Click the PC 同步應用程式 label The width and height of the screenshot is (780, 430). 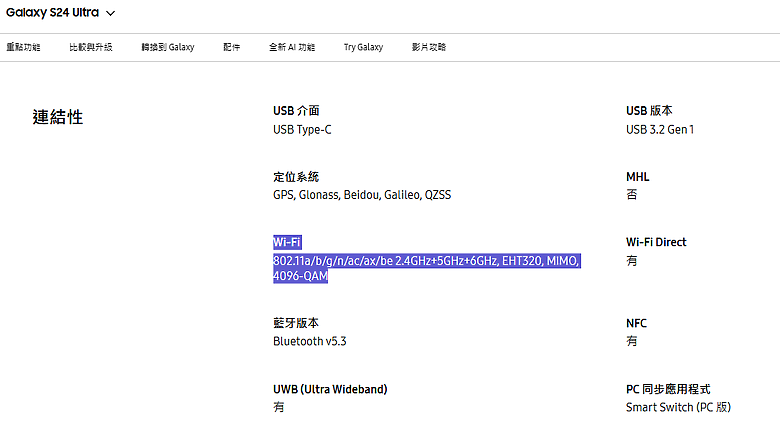coord(668,389)
